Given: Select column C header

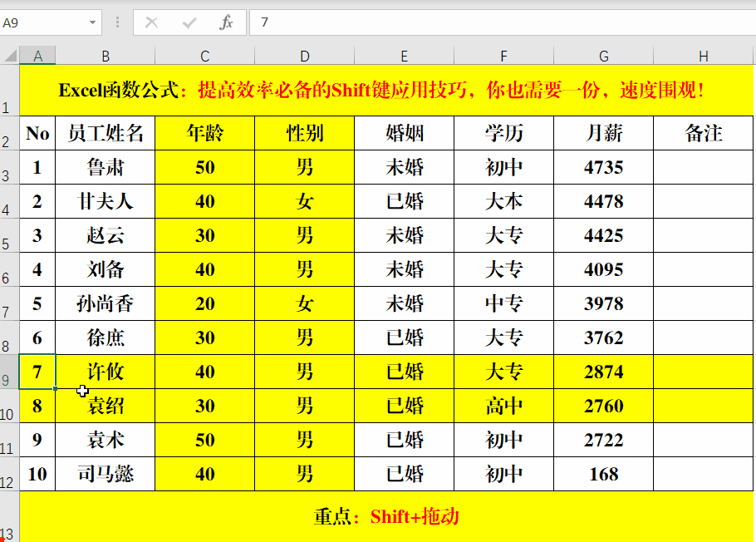Looking at the screenshot, I should (x=205, y=56).
